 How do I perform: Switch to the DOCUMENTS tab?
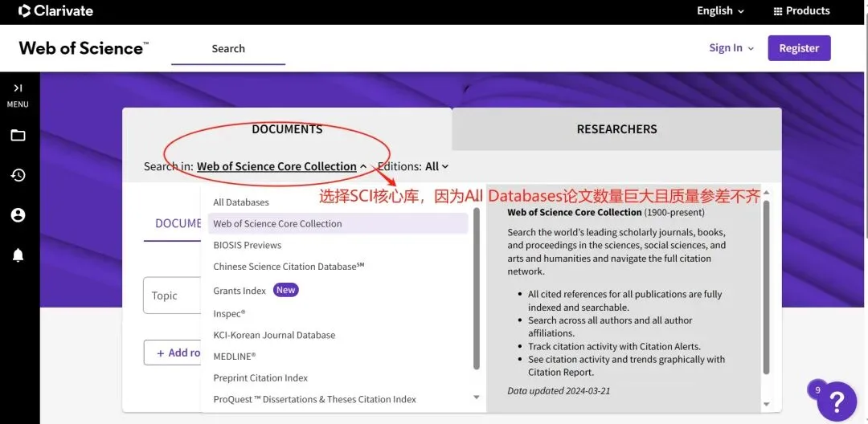(287, 129)
